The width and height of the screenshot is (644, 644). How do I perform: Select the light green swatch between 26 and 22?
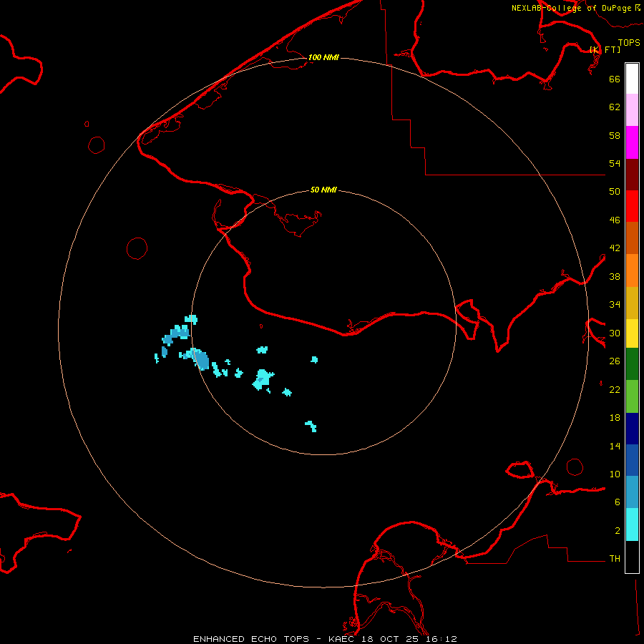pyautogui.click(x=632, y=396)
